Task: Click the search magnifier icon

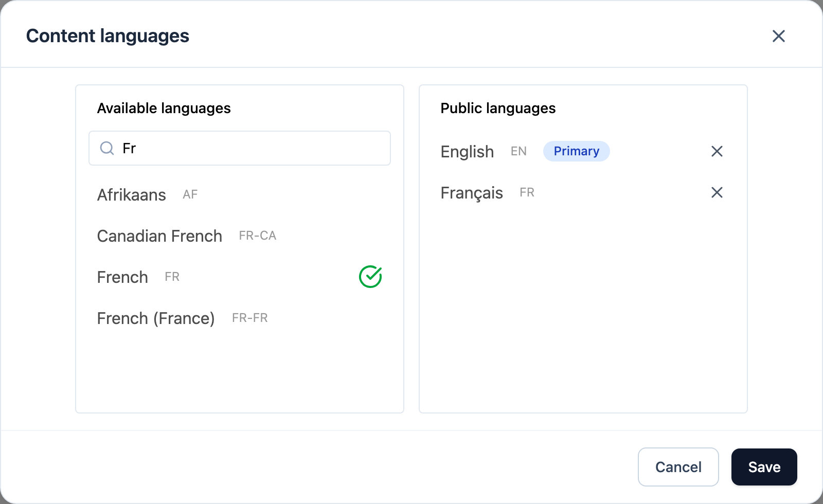Action: 107,148
